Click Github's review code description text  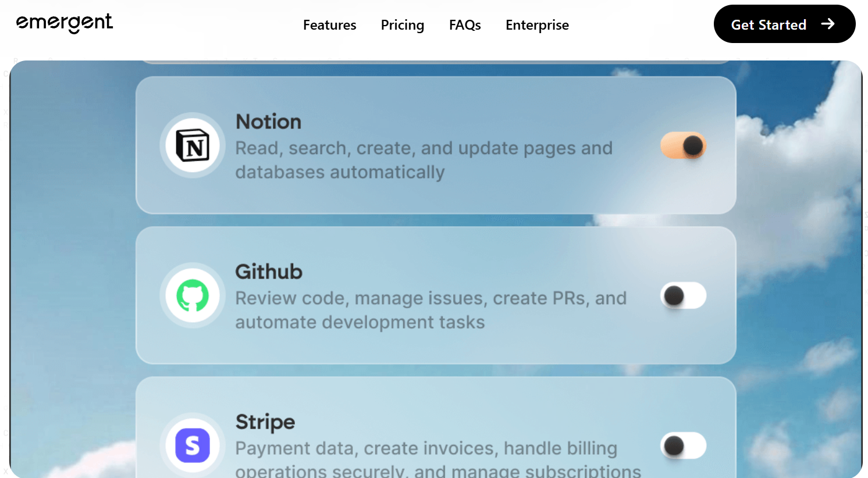[x=431, y=310]
